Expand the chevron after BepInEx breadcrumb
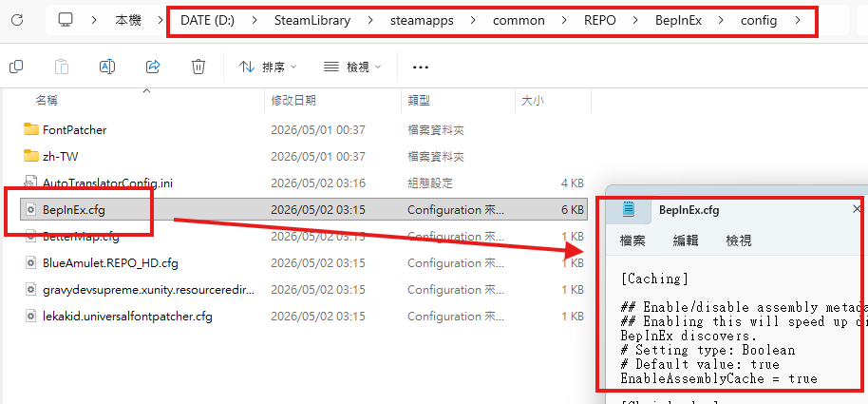 [x=722, y=21]
